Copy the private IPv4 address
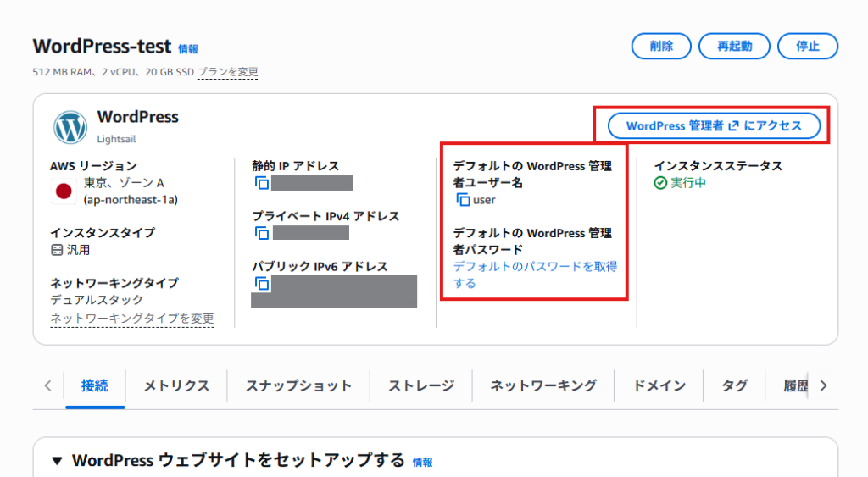 click(x=262, y=233)
